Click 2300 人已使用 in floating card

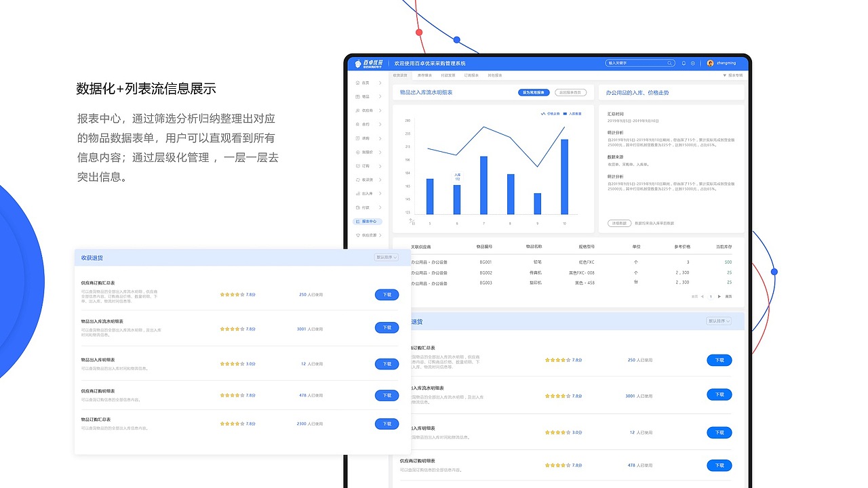(x=310, y=424)
